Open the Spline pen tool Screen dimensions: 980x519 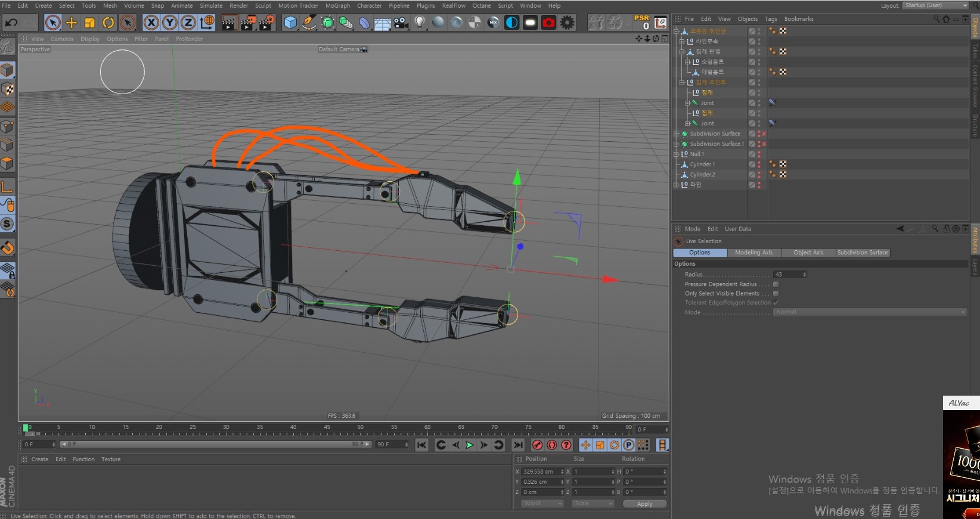point(309,23)
